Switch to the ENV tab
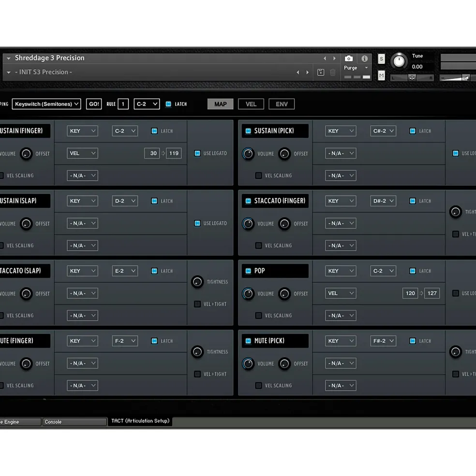This screenshot has width=476, height=476. pyautogui.click(x=282, y=104)
